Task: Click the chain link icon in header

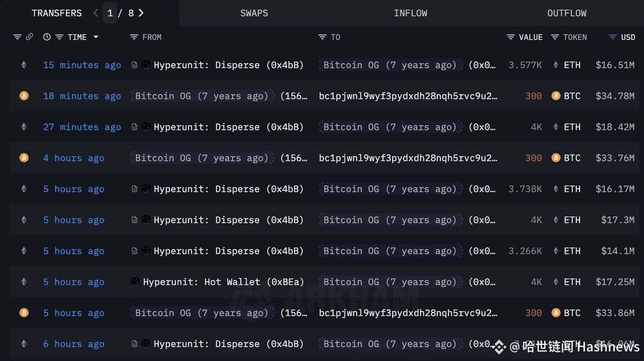Action: coord(30,37)
